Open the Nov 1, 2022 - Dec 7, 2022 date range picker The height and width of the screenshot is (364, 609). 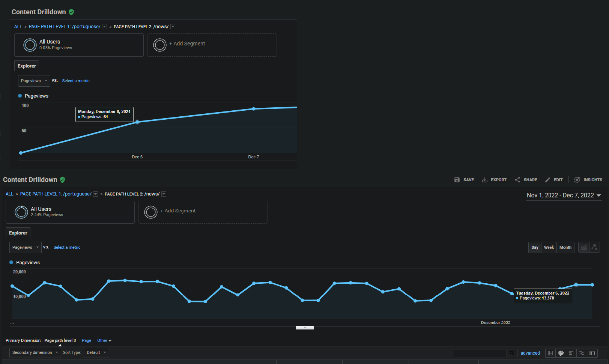click(x=564, y=196)
